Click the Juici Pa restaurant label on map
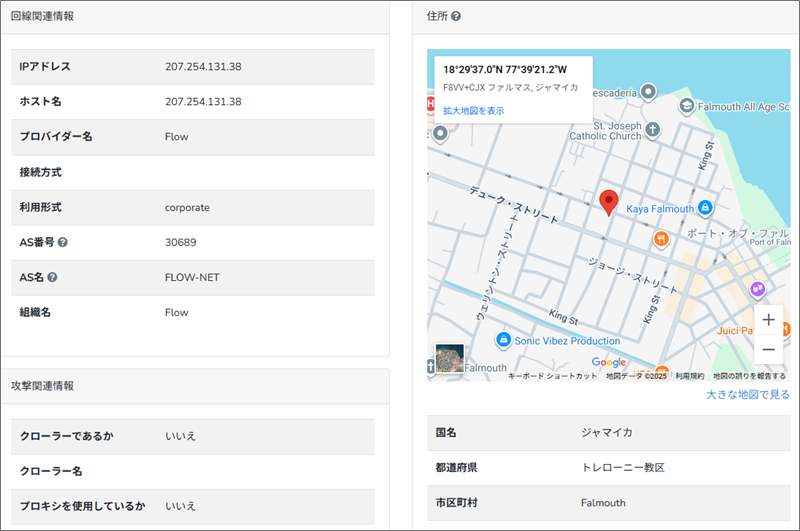Screen dimensions: 800x531 (735, 331)
